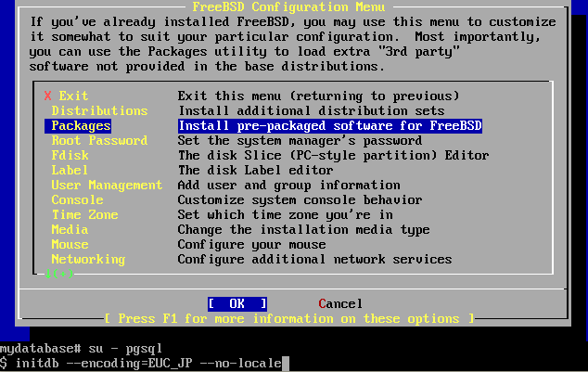Click 'Configure your mouse' description
This screenshot has height=372, width=588.
[x=251, y=245]
